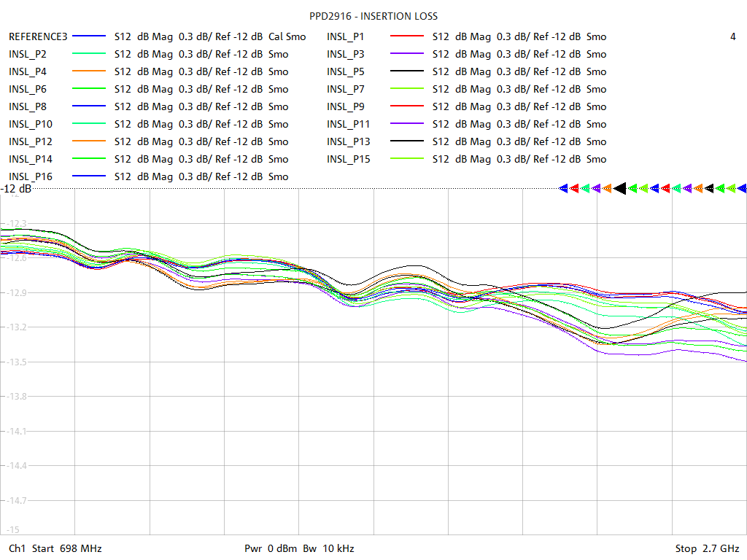Select the REFERENCE3 trace label

(38, 36)
